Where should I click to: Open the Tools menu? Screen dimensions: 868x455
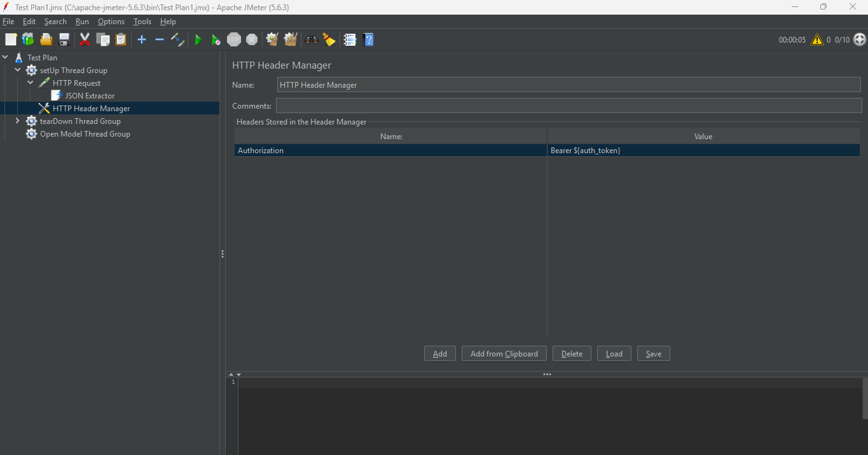coord(142,21)
